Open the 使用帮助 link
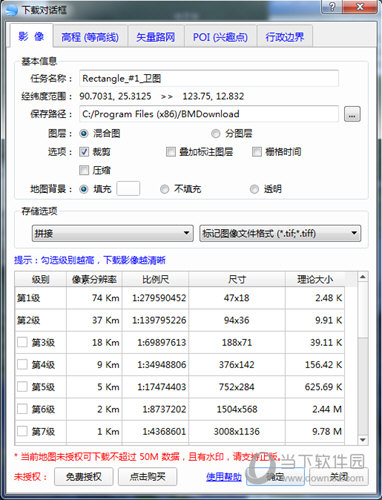 click(224, 477)
